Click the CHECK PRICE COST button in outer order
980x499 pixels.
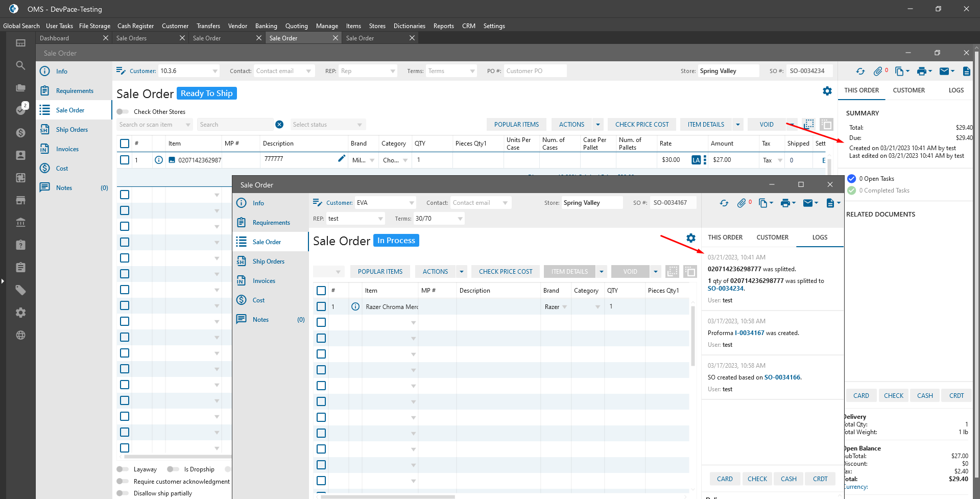coord(641,125)
